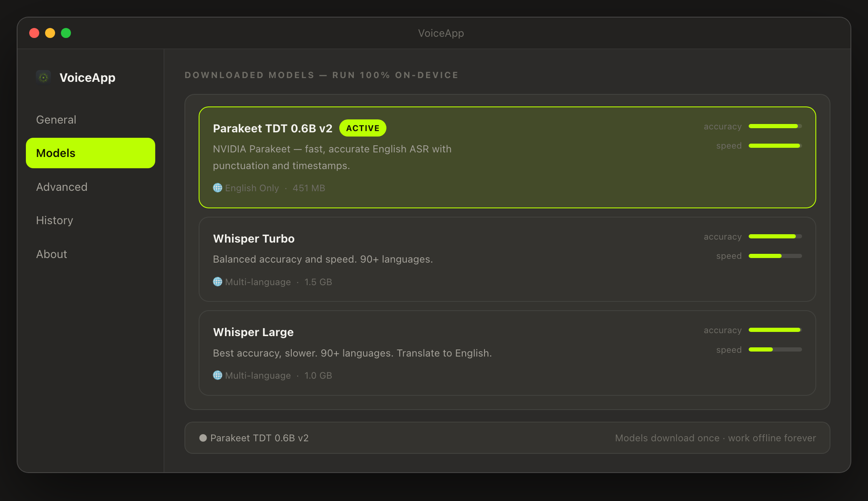Click the 1.5 GB size value

coord(318,282)
